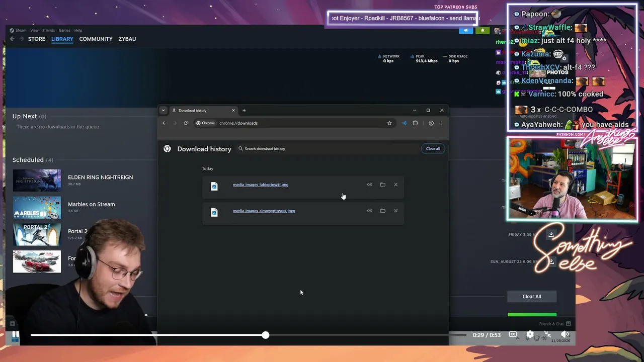Go forward in the Chrome window
The width and height of the screenshot is (644, 362).
coord(175,123)
